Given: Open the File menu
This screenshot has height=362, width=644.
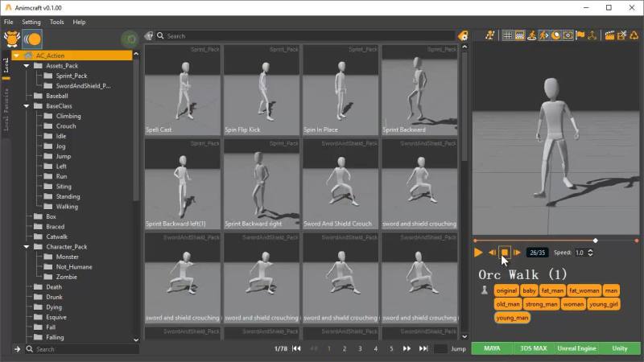Looking at the screenshot, I should click(9, 23).
